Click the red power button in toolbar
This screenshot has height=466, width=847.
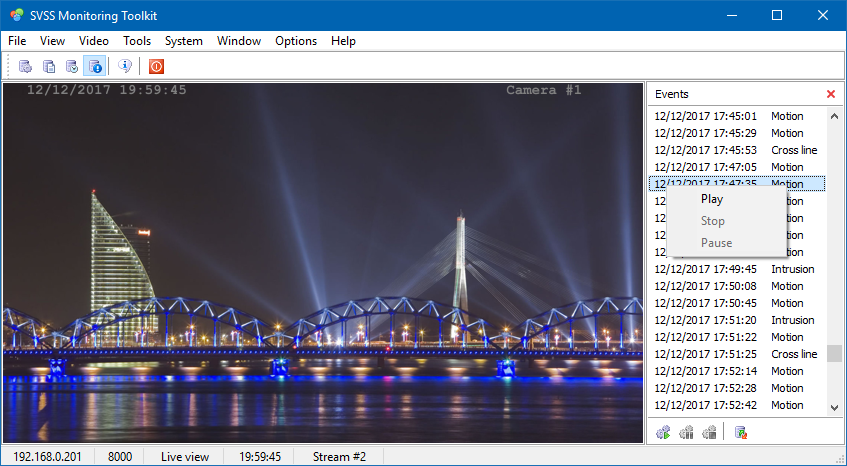coord(156,66)
